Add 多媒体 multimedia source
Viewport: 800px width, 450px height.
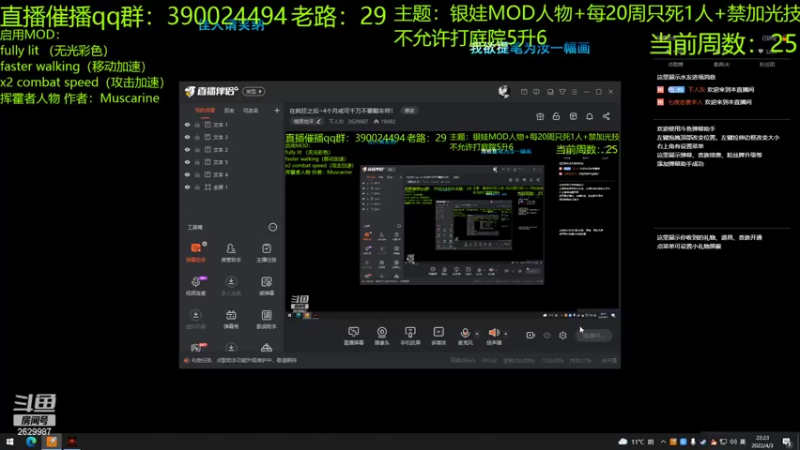tap(438, 336)
